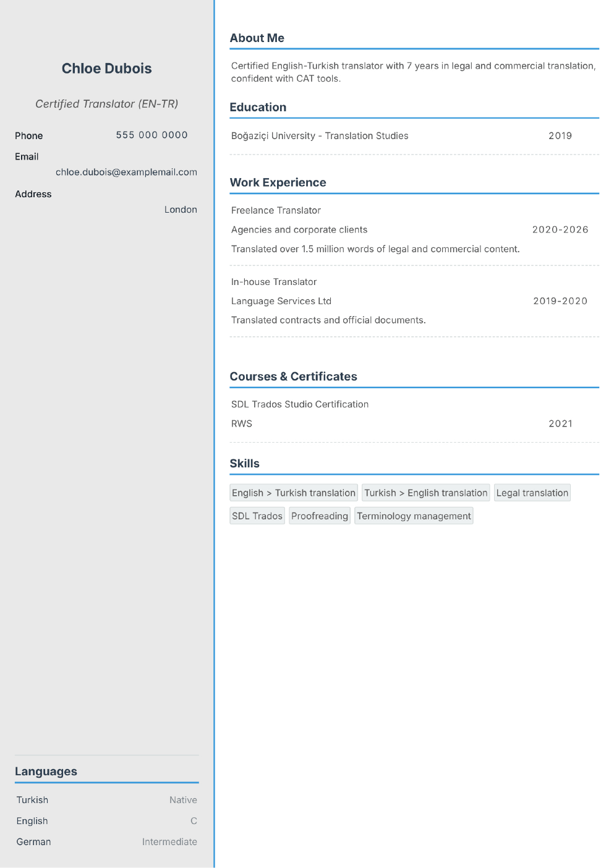The width and height of the screenshot is (614, 868).
Task: Select the Turkish language row
Action: point(107,800)
